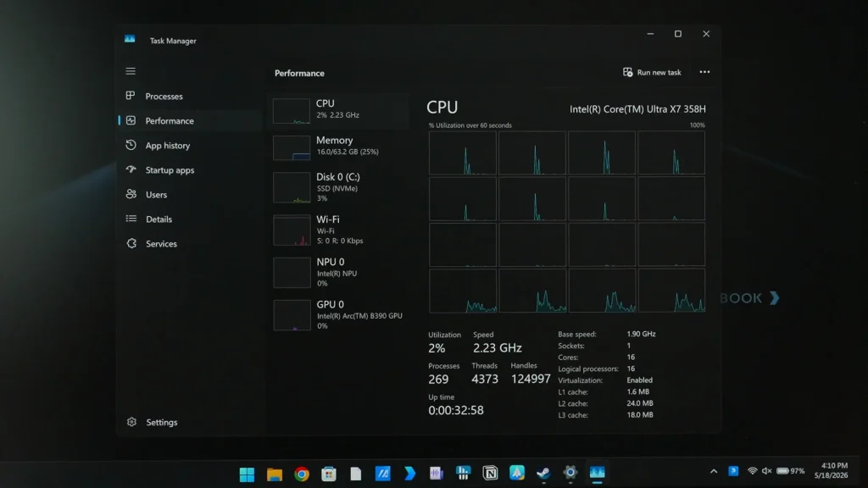The width and height of the screenshot is (868, 488).
Task: Click the Threads value 4373
Action: 485,379
